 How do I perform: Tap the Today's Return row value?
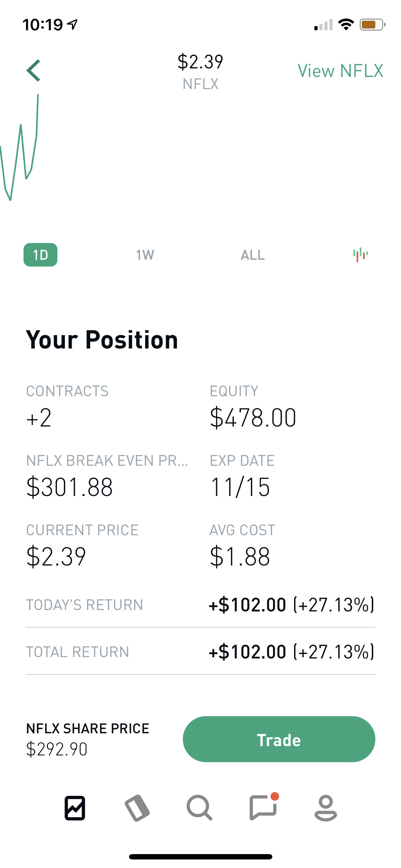click(291, 605)
